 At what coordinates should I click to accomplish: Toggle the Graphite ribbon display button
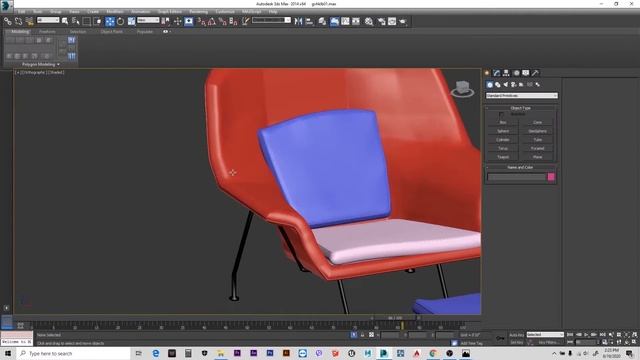[334, 21]
